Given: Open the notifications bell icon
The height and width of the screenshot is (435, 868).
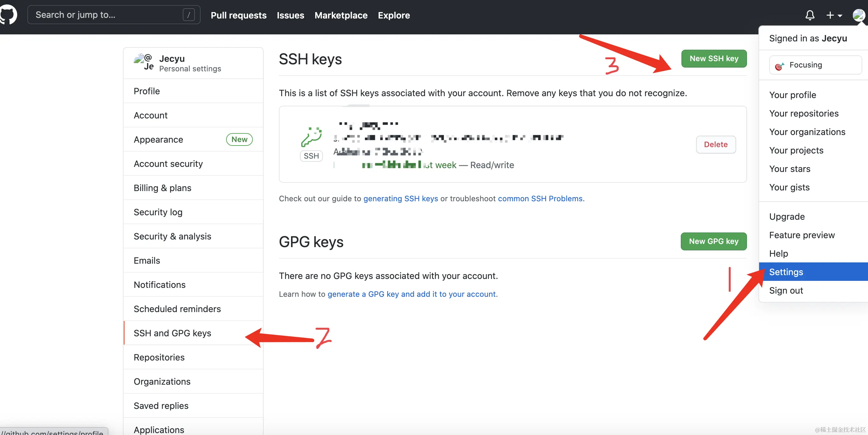Looking at the screenshot, I should point(810,15).
